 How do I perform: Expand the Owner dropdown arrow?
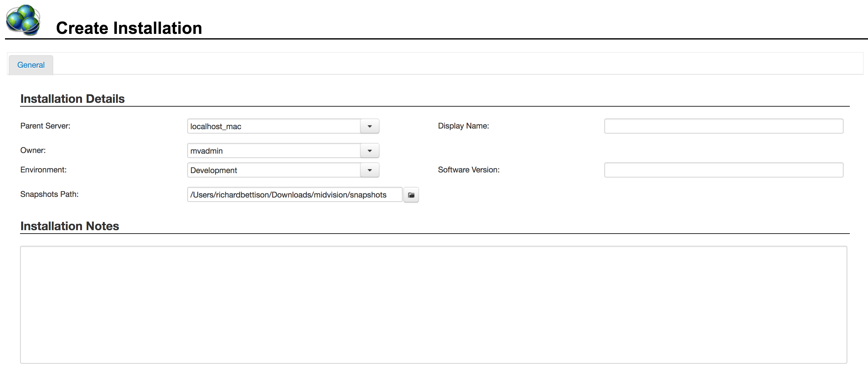pos(369,151)
